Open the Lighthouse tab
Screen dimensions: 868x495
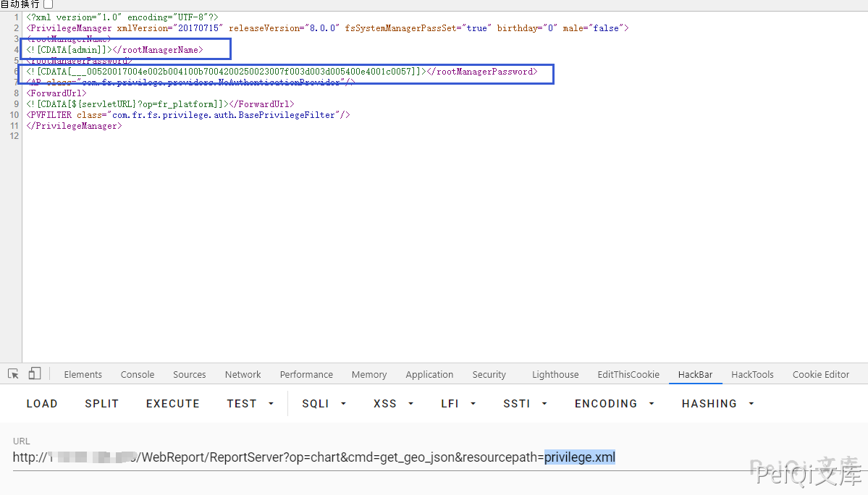pyautogui.click(x=555, y=375)
